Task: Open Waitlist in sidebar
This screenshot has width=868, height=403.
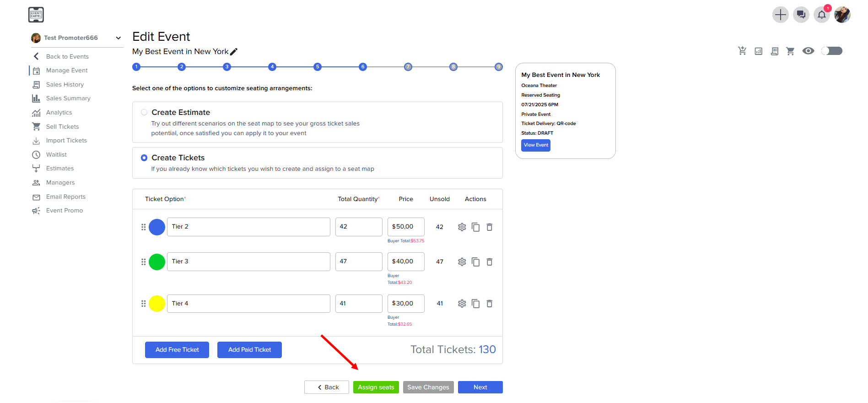Action: pos(56,155)
